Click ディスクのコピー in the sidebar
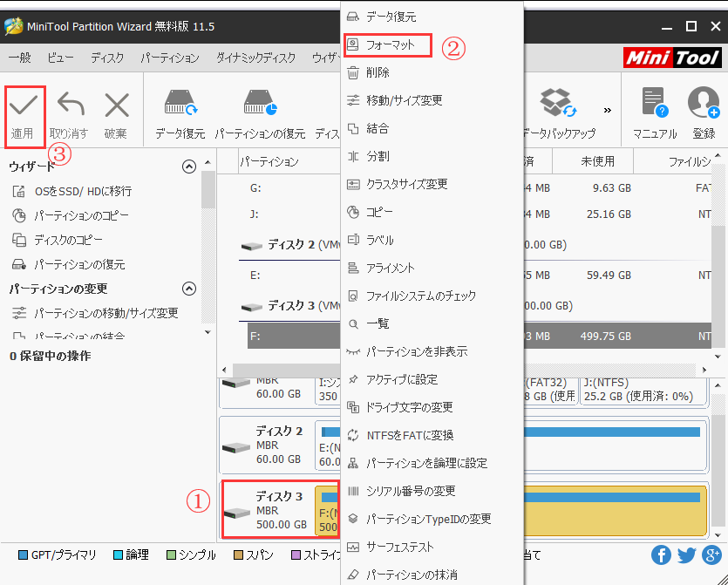Viewport: 728px width, 585px height. tap(68, 240)
